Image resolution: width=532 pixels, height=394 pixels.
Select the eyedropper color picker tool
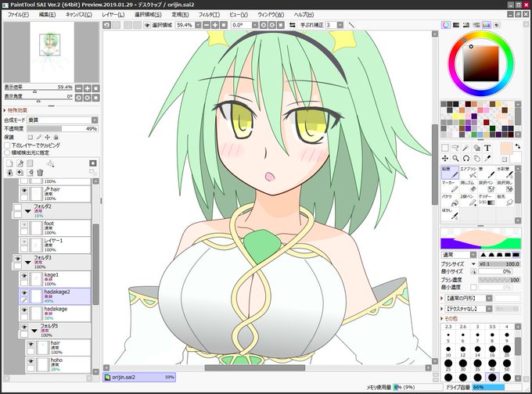(487, 159)
